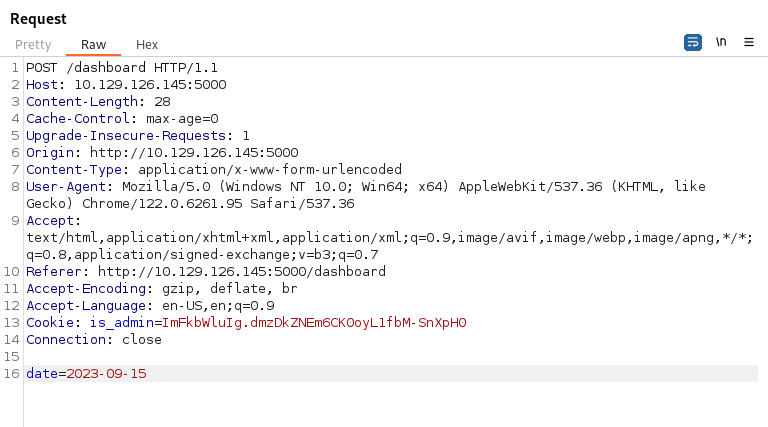
Task: Click the Content-Length value 28
Action: (162, 102)
